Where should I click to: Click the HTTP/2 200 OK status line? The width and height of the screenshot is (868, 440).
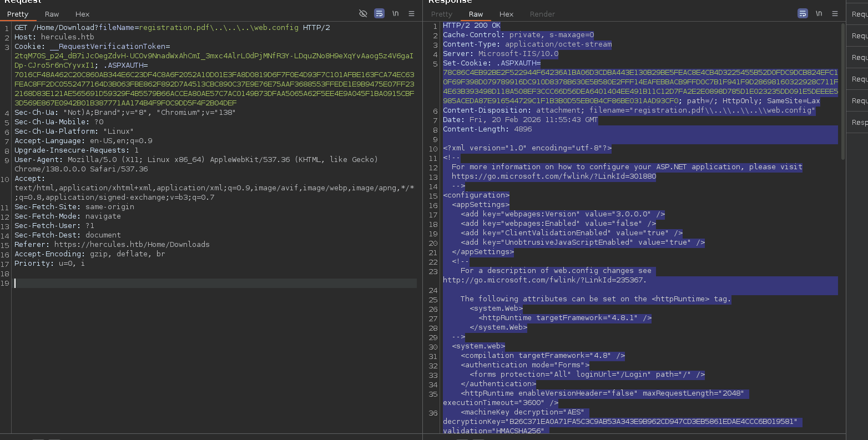pyautogui.click(x=472, y=25)
